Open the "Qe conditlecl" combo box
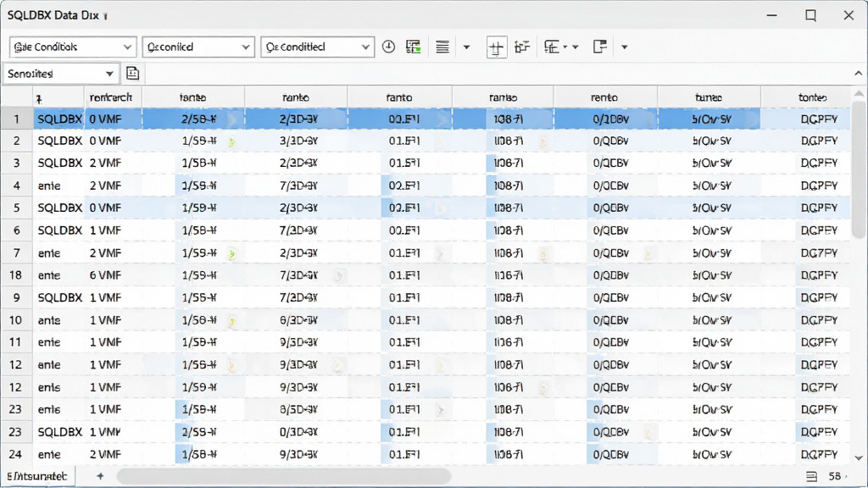Image resolution: width=868 pixels, height=488 pixels. [317, 47]
